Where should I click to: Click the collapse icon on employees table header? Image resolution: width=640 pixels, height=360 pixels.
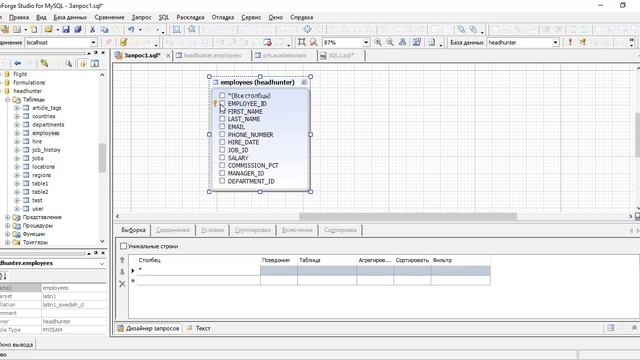(x=304, y=82)
